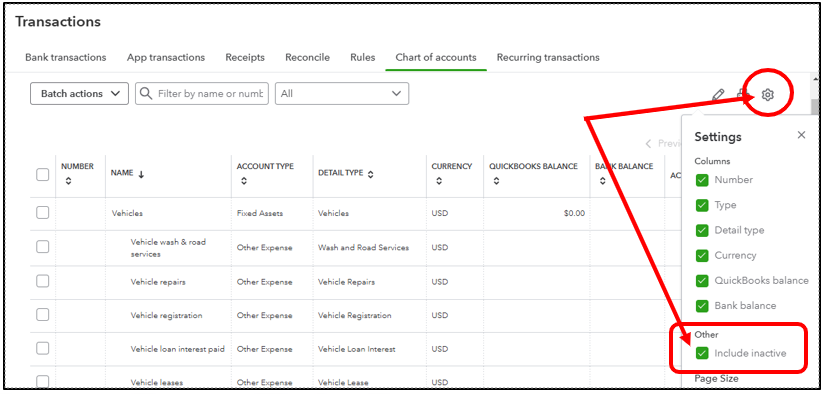This screenshot has width=825, height=394.
Task: Close the Settings panel
Action: (801, 135)
